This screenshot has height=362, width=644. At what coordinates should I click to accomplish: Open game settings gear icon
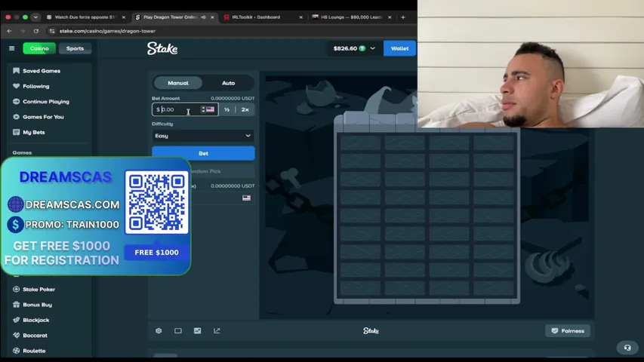[159, 331]
